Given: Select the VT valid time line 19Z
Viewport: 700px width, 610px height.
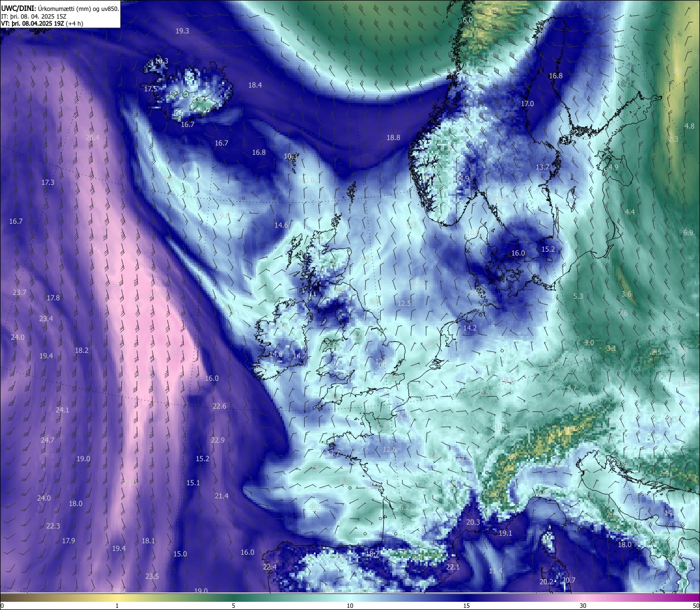Looking at the screenshot, I should point(42,23).
